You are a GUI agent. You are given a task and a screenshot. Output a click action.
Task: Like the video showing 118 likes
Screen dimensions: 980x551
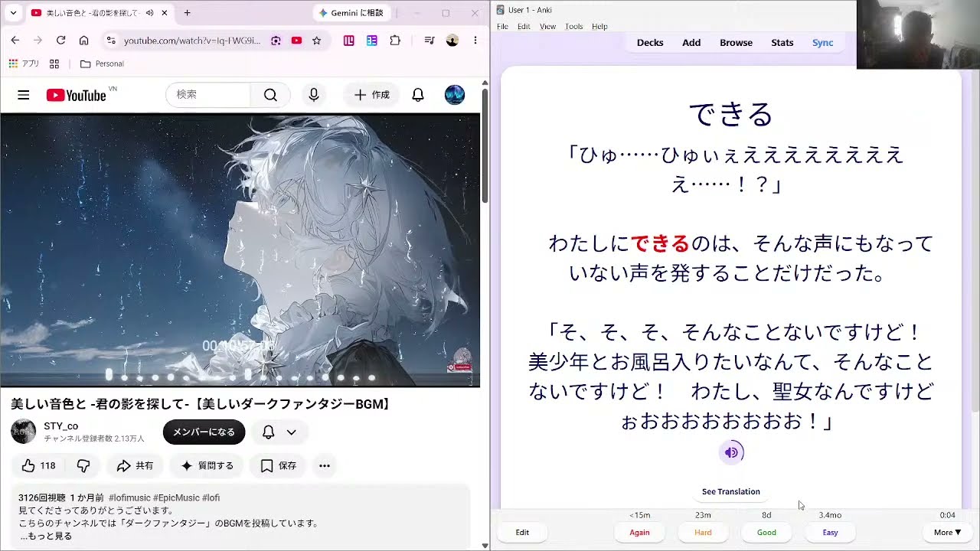[x=38, y=465]
